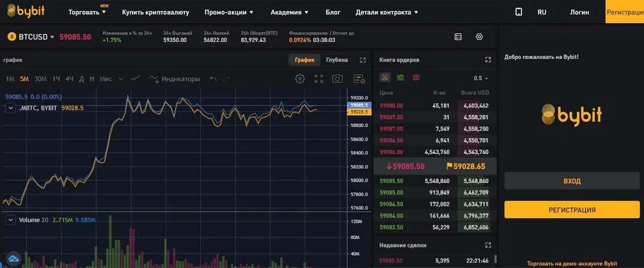Click the Bybit logo in the header

click(26, 11)
